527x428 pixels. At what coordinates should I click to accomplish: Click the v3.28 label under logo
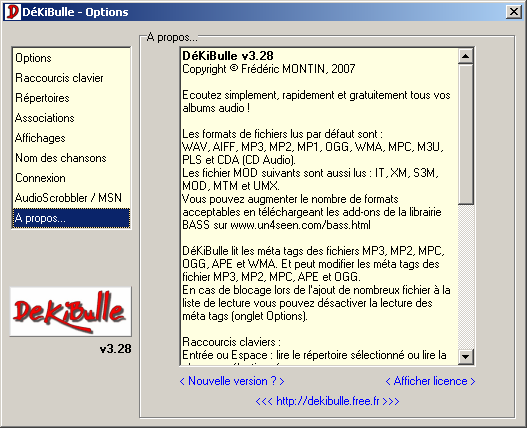coord(115,349)
